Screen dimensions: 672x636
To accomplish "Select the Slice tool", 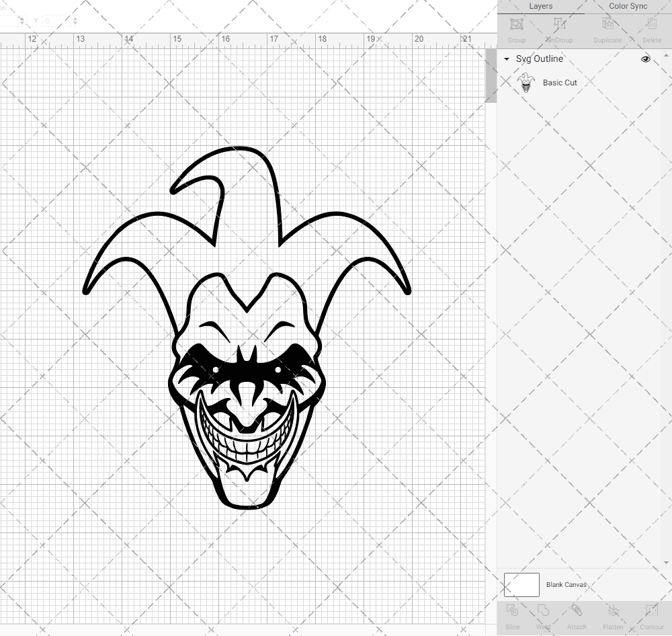I will pyautogui.click(x=513, y=615).
